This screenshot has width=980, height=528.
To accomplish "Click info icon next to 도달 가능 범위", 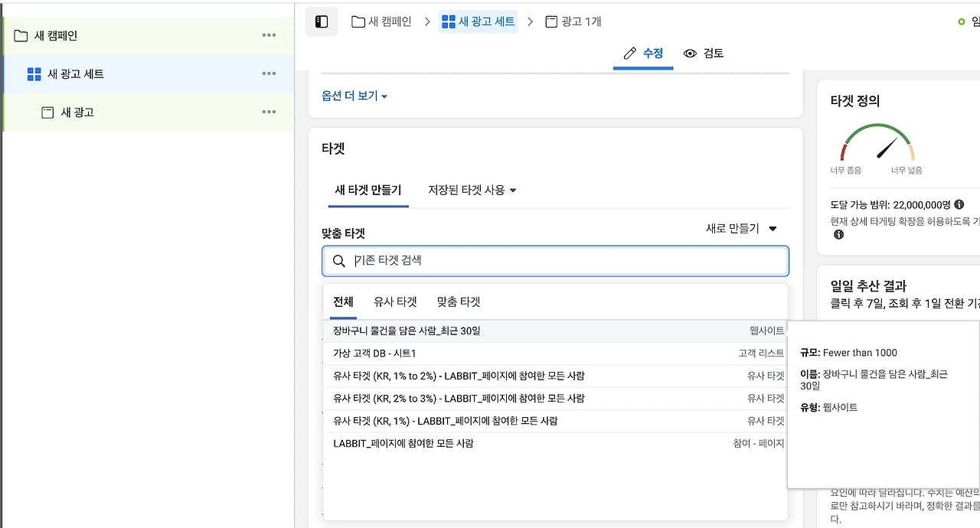I will click(x=959, y=204).
